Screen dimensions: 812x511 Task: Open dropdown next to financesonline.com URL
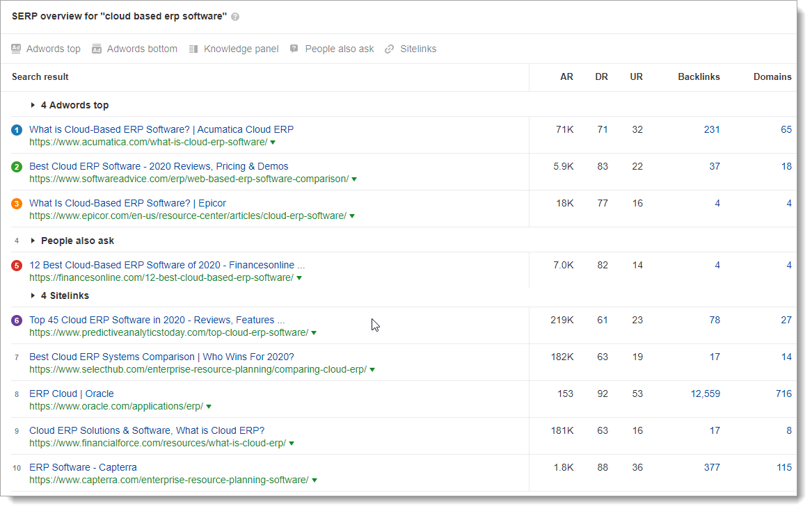299,277
